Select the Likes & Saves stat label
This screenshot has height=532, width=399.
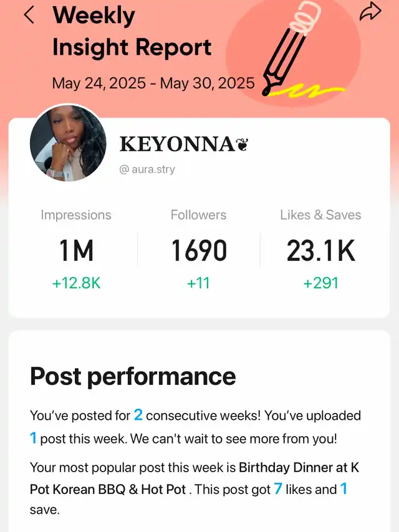pyautogui.click(x=320, y=215)
